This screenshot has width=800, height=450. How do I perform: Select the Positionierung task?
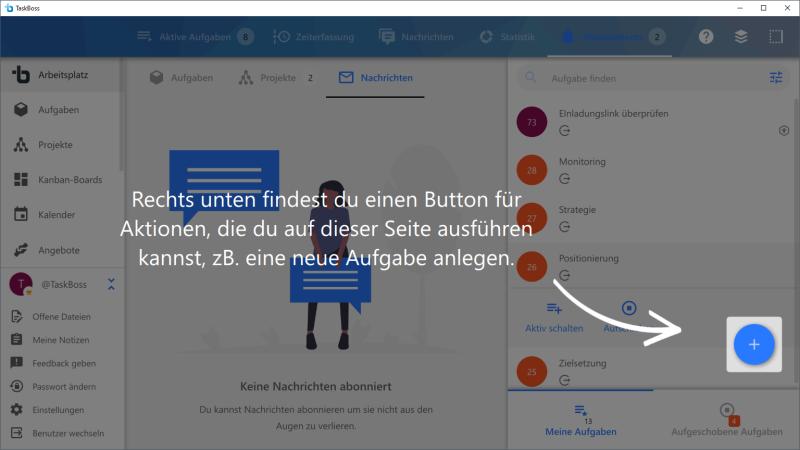(x=651, y=266)
